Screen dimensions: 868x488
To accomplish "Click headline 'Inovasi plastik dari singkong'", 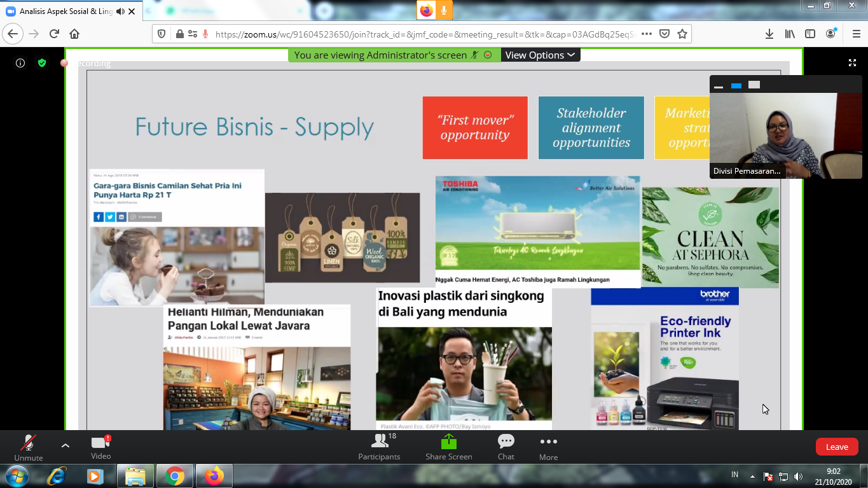I will tap(462, 303).
